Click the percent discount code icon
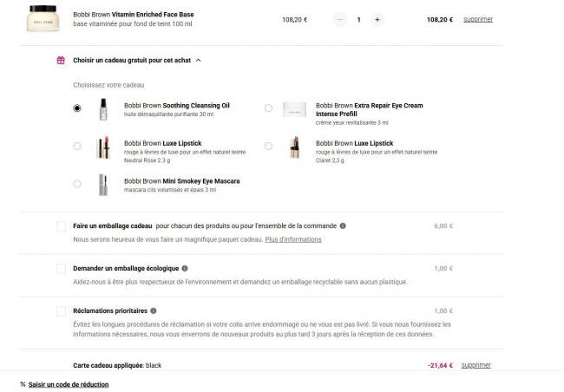Image resolution: width=564 pixels, height=392 pixels. click(x=23, y=383)
